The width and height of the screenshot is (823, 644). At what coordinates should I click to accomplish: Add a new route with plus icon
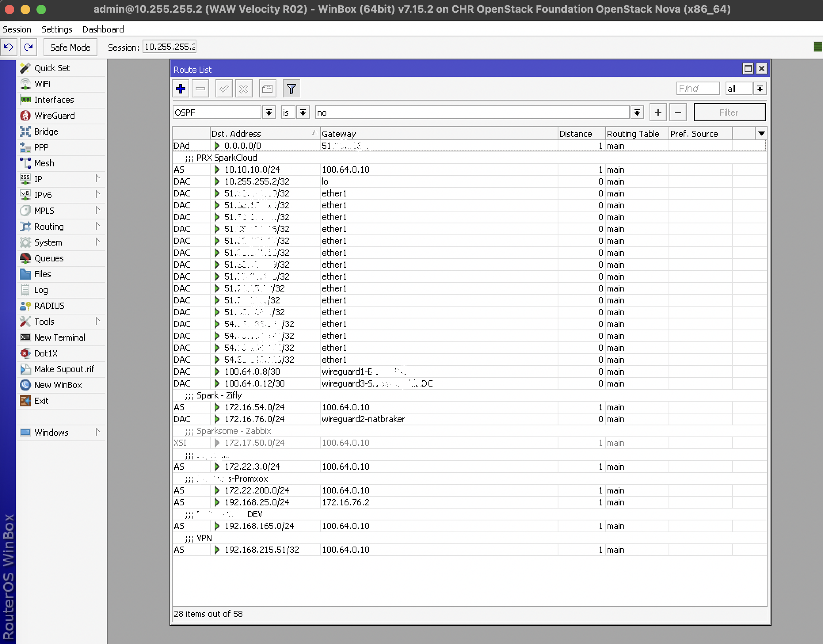[181, 89]
